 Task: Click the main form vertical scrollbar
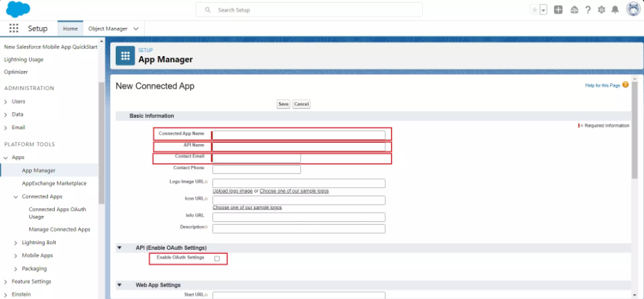(x=634, y=130)
